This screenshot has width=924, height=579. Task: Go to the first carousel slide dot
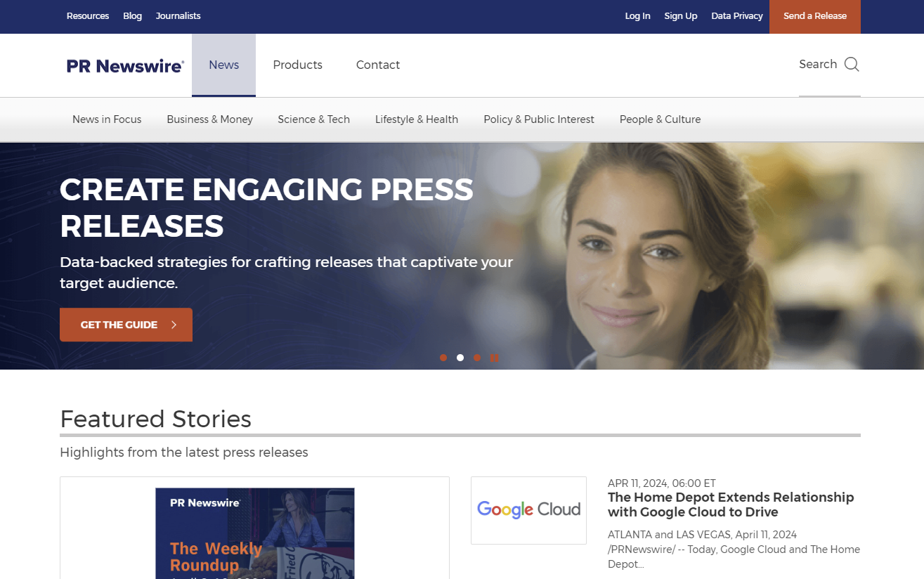[443, 358]
